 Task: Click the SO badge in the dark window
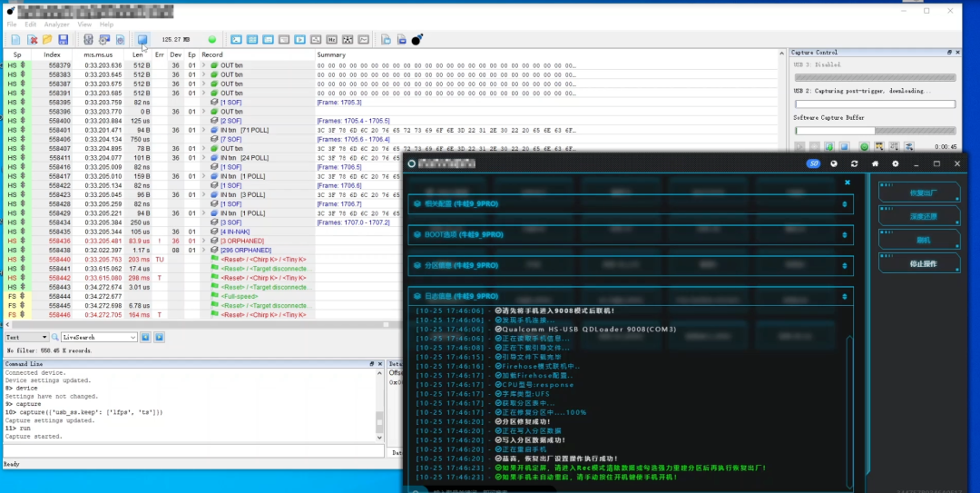click(813, 164)
